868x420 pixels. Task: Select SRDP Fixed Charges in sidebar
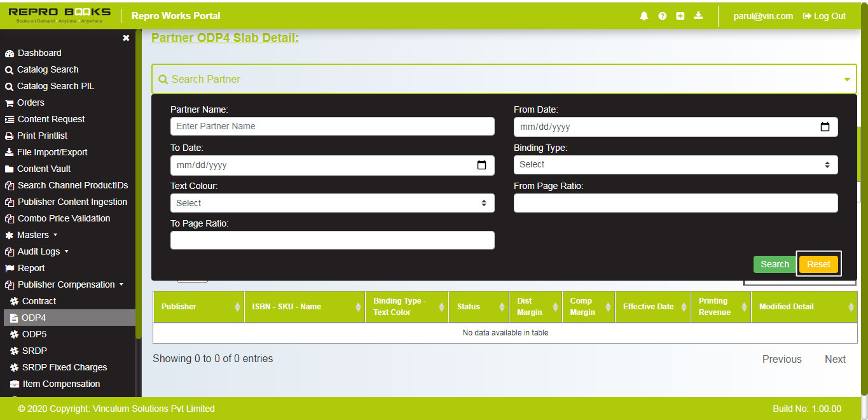click(x=64, y=367)
